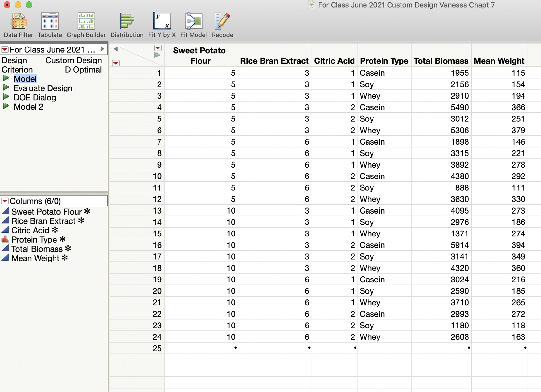Click asterisk property icon beside Total Biomass
The height and width of the screenshot is (392, 541).
pyautogui.click(x=68, y=248)
